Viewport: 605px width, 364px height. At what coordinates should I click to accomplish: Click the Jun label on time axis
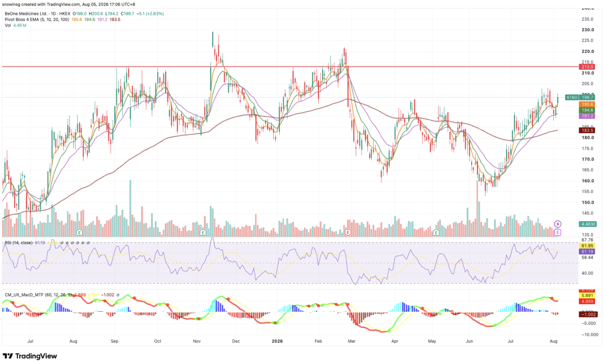[x=469, y=341]
